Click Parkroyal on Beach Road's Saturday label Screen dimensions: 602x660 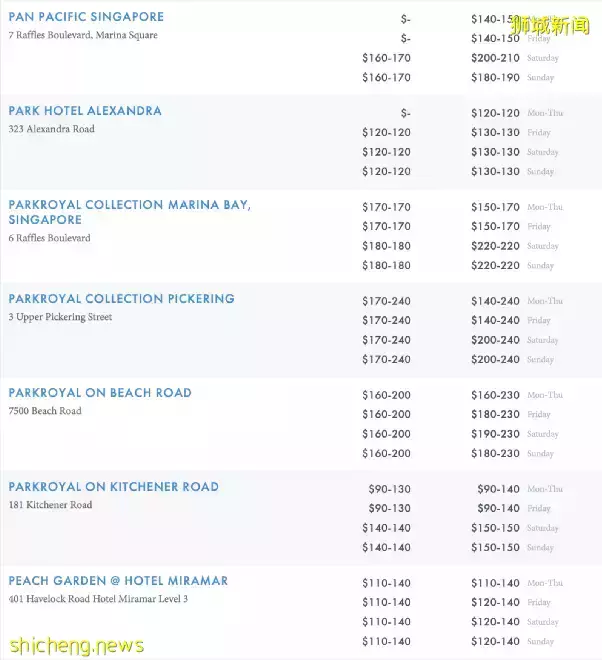542,434
